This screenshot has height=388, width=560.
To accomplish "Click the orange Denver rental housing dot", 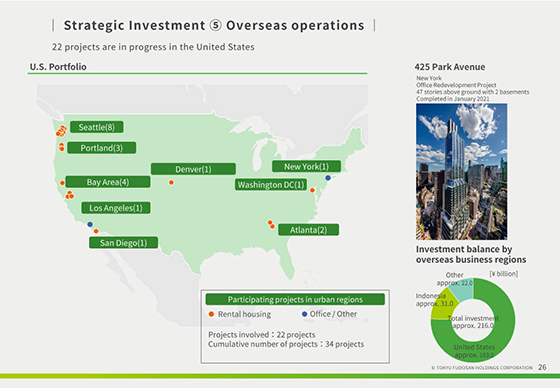I will pyautogui.click(x=171, y=183).
